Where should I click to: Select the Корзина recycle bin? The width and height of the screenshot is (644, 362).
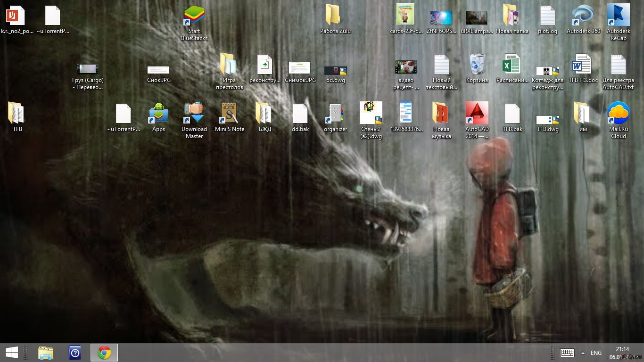click(477, 65)
